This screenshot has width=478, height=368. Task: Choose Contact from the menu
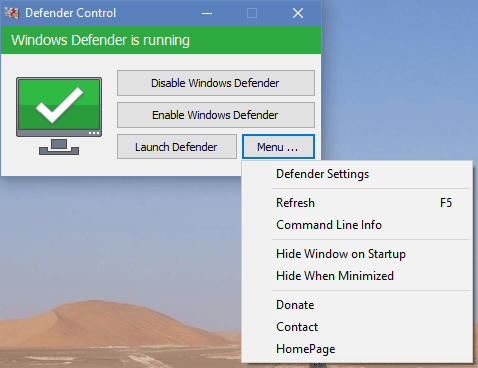click(x=357, y=327)
